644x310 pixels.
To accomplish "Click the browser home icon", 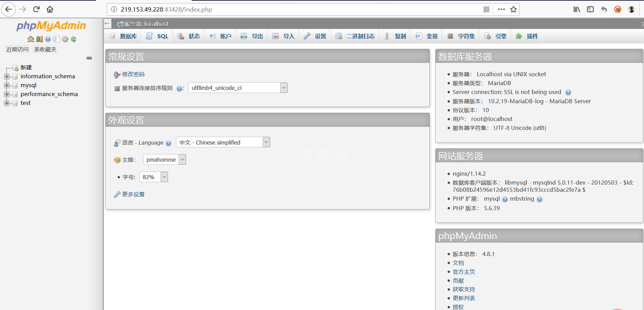I will pyautogui.click(x=50, y=9).
